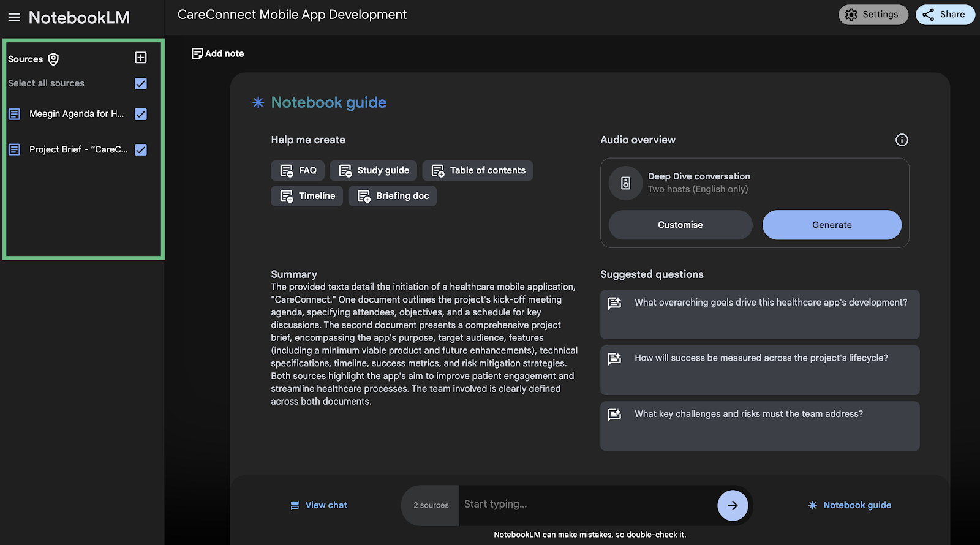Click the Deep Dive speaker icon
This screenshot has height=545, width=980.
[625, 183]
